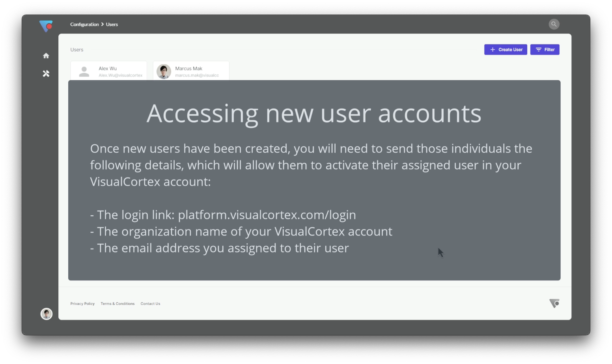Open the Marcus Mak user card
The height and width of the screenshot is (364, 612).
[x=191, y=71]
